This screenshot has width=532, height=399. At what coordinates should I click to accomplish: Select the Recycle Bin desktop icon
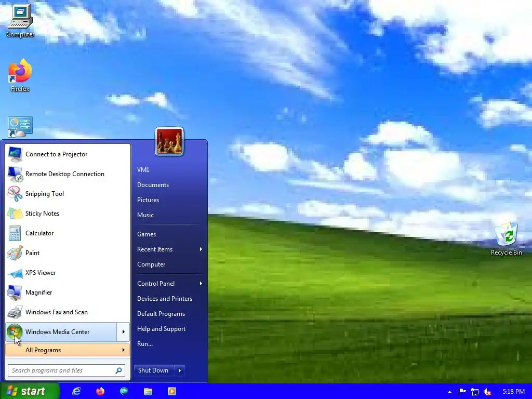click(x=506, y=238)
